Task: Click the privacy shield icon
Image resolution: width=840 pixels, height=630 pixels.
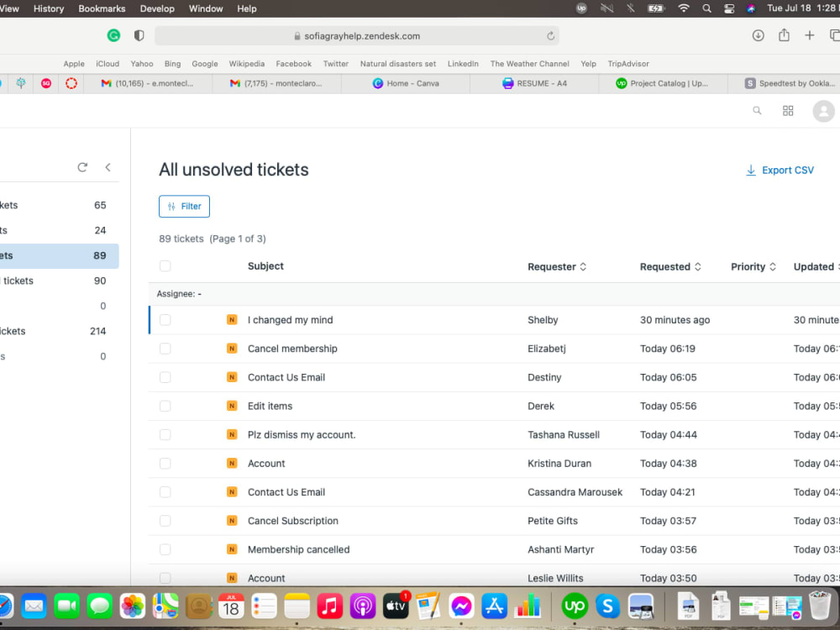Action: click(139, 35)
